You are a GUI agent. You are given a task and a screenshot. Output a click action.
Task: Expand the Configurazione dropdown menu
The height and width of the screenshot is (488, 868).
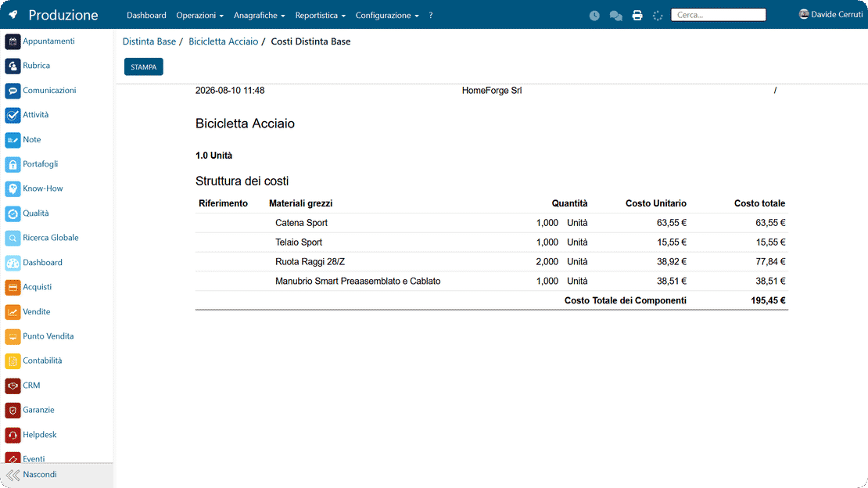tap(387, 16)
